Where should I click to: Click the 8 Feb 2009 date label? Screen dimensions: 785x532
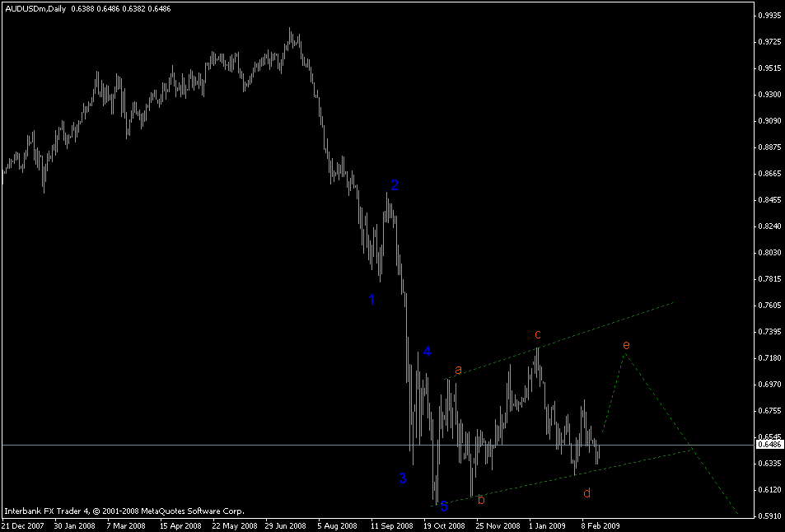click(x=600, y=526)
